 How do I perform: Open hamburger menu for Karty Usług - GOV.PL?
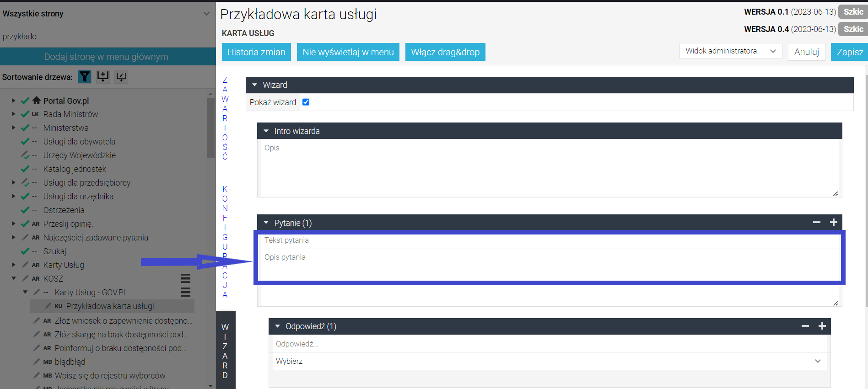pos(185,292)
